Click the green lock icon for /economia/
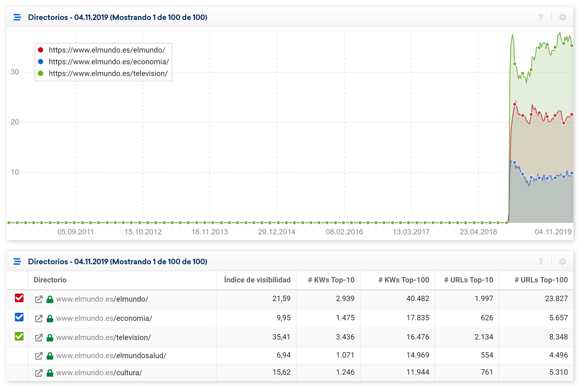Image resolution: width=584 pixels, height=392 pixels. 50,318
